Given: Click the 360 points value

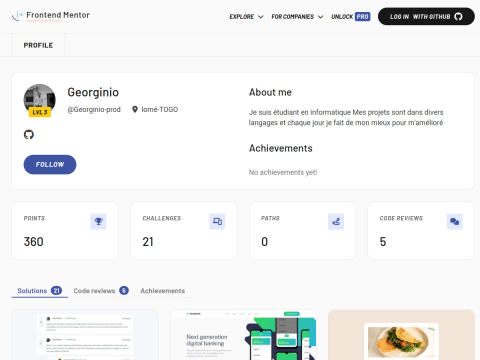Looking at the screenshot, I should 34,242.
